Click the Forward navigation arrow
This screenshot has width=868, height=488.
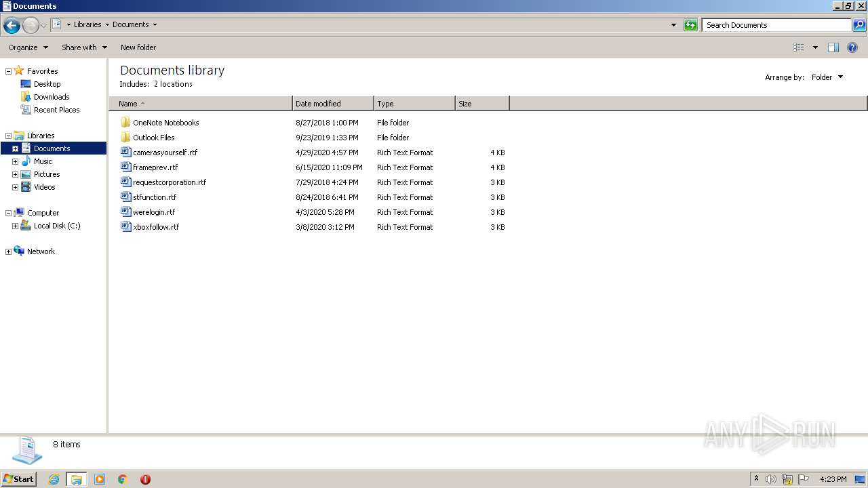coord(31,26)
